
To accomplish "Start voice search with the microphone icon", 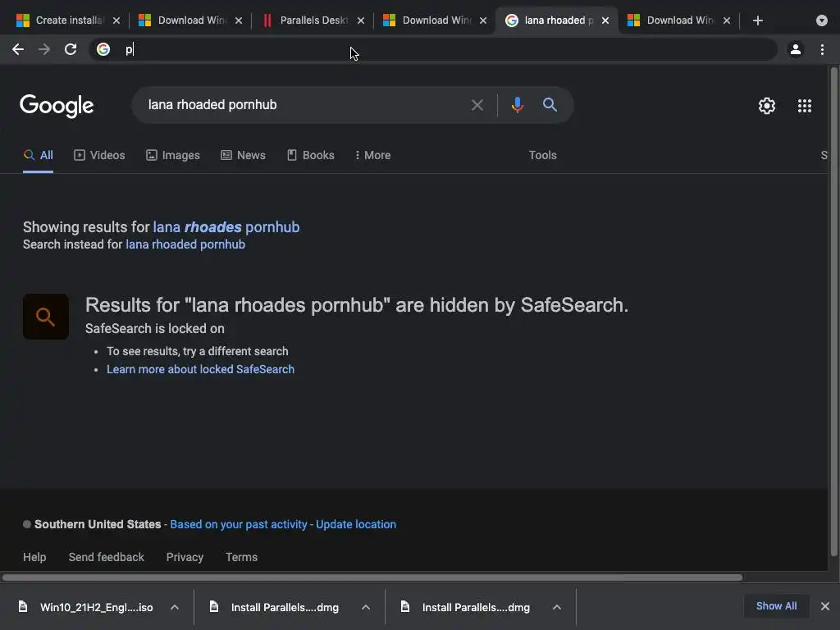I will [517, 105].
